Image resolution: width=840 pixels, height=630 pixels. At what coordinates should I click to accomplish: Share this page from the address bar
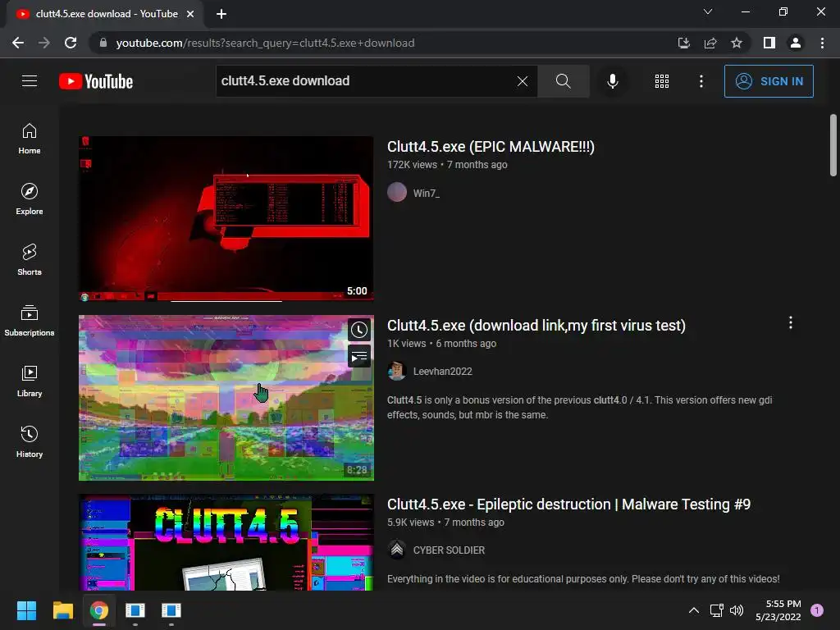click(710, 43)
